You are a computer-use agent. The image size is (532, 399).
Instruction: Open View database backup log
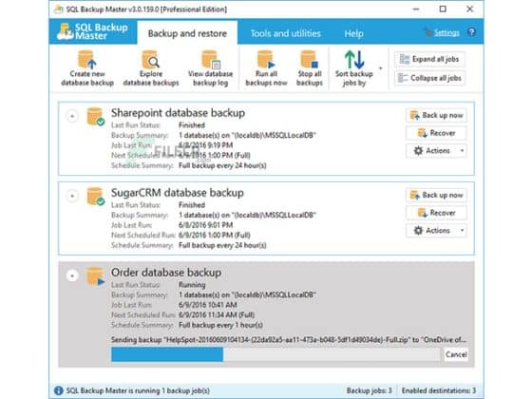(x=210, y=68)
